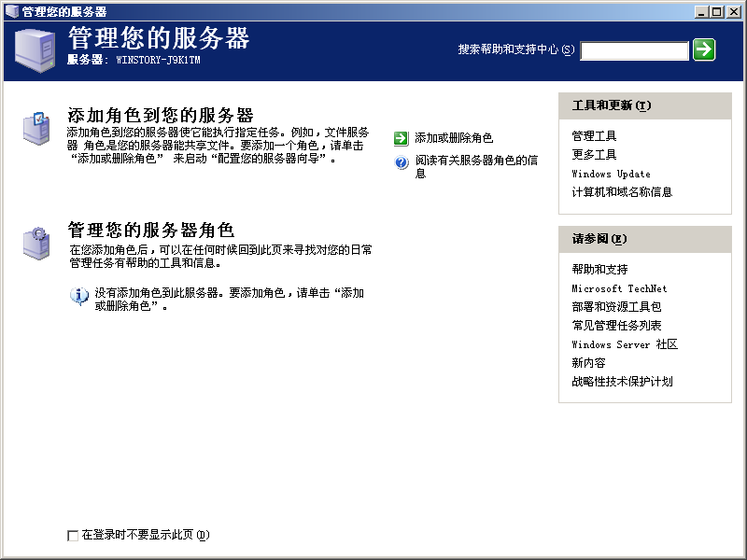This screenshot has width=747, height=560.
Task: Click the help and support search input box
Action: click(634, 50)
